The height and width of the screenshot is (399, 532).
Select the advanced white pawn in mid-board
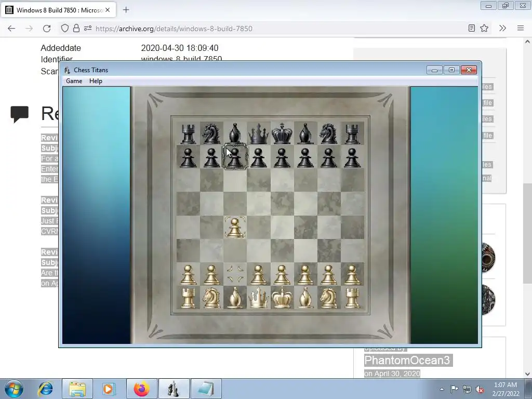(x=235, y=228)
